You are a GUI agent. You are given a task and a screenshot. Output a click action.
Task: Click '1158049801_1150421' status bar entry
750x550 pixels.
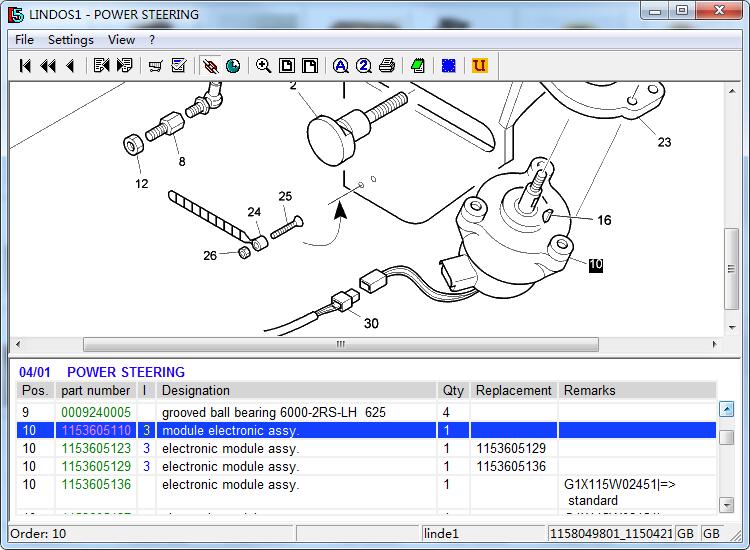[x=611, y=533]
